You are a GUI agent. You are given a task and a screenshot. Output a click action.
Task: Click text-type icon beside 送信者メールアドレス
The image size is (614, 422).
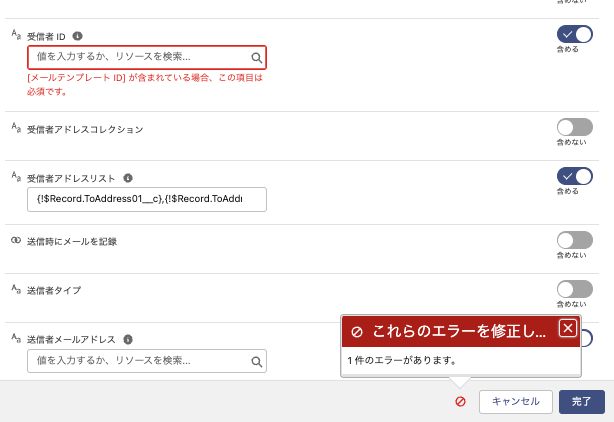point(16,337)
